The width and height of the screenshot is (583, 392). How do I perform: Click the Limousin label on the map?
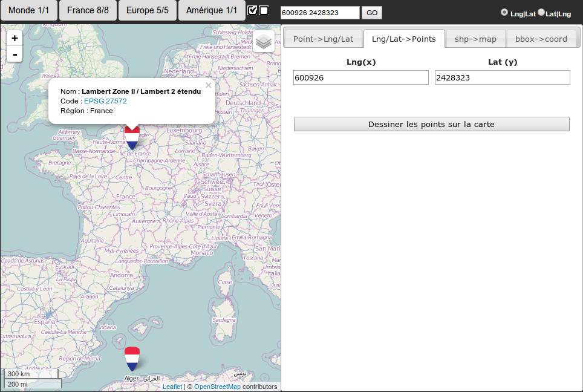(124, 214)
